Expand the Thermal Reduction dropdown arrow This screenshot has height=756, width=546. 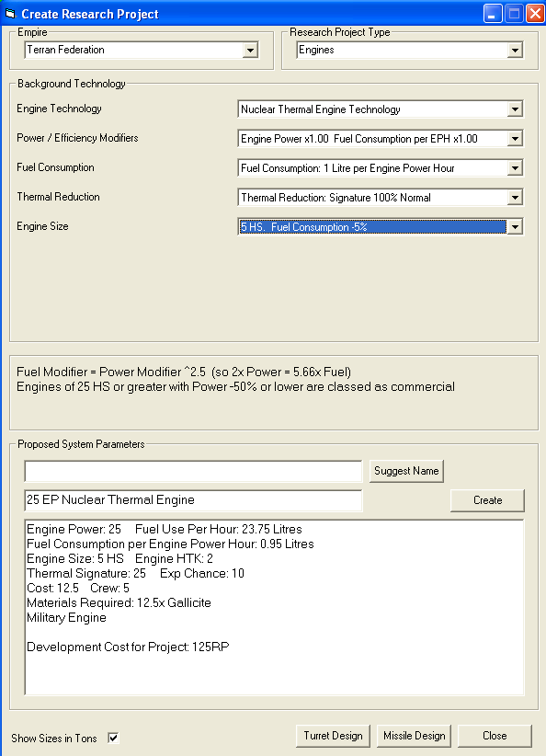(515, 198)
